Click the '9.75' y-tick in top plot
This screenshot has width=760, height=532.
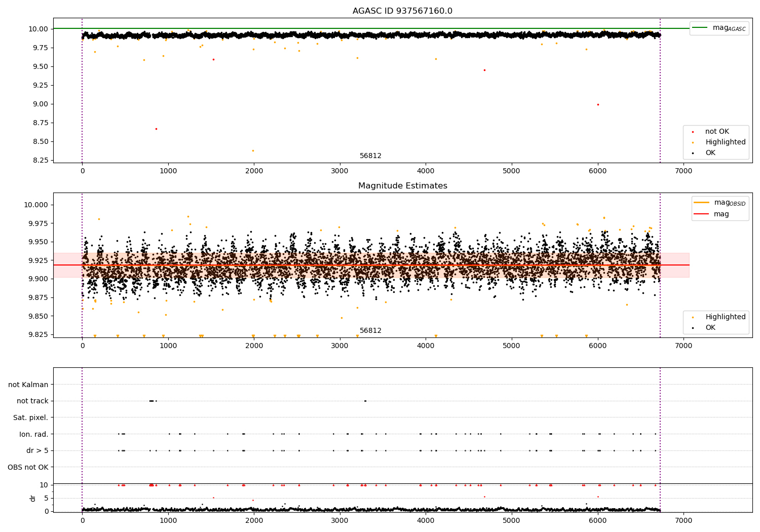[x=40, y=48]
